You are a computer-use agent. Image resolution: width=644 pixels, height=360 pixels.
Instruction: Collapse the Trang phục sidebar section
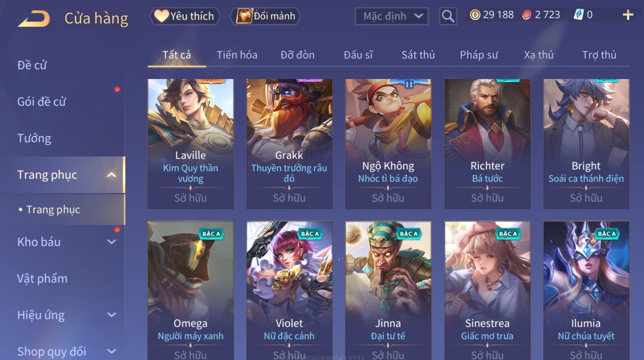pyautogui.click(x=112, y=175)
